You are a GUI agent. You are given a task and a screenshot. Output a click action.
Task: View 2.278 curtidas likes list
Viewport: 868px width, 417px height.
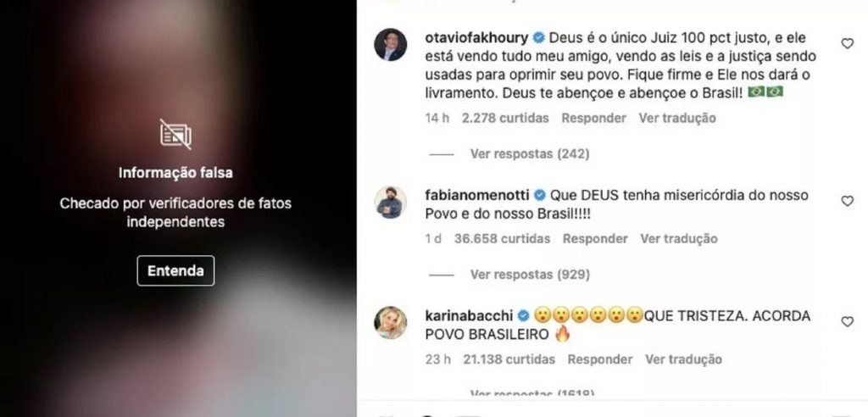505,118
